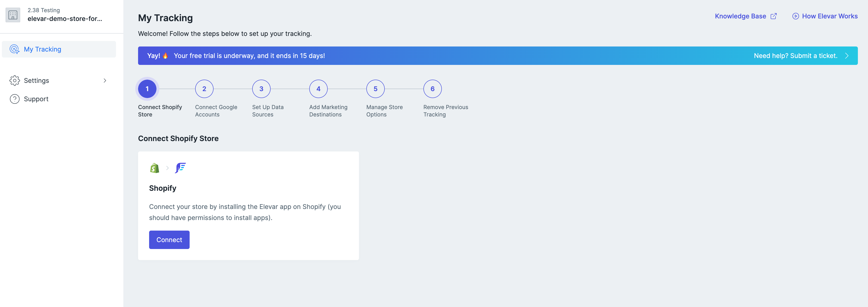
Task: Expand the Settings submenu chevron
Action: click(105, 81)
